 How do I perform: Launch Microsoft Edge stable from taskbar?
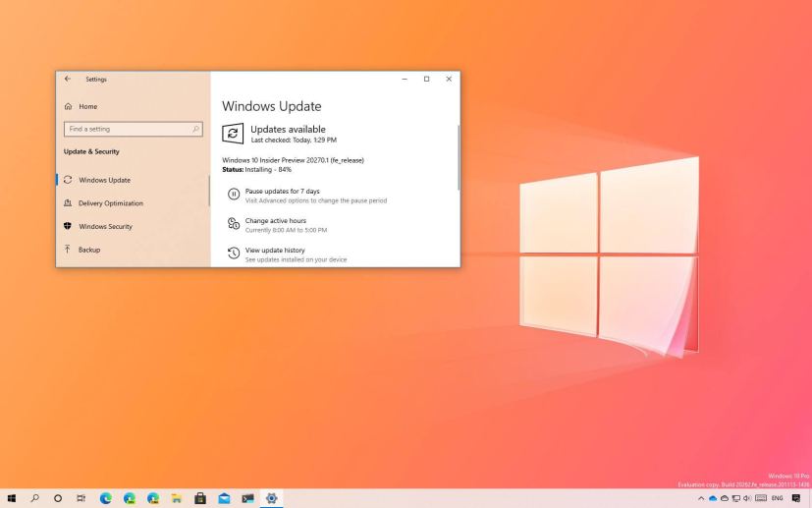106,498
